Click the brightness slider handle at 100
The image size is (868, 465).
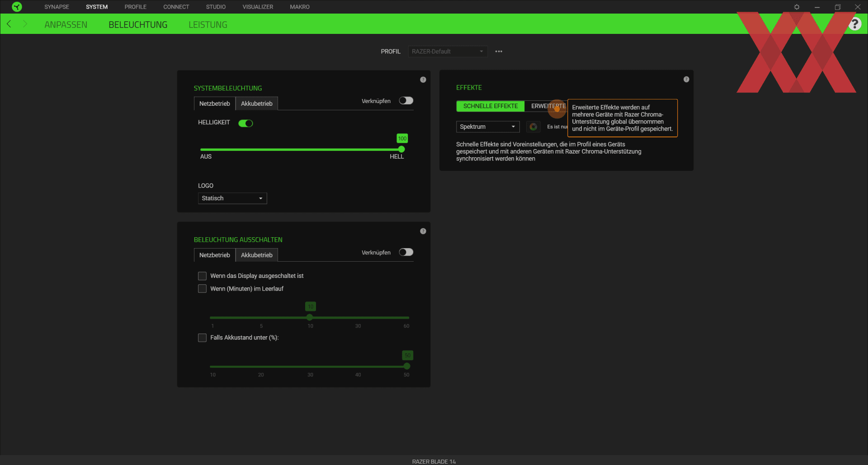(x=401, y=149)
